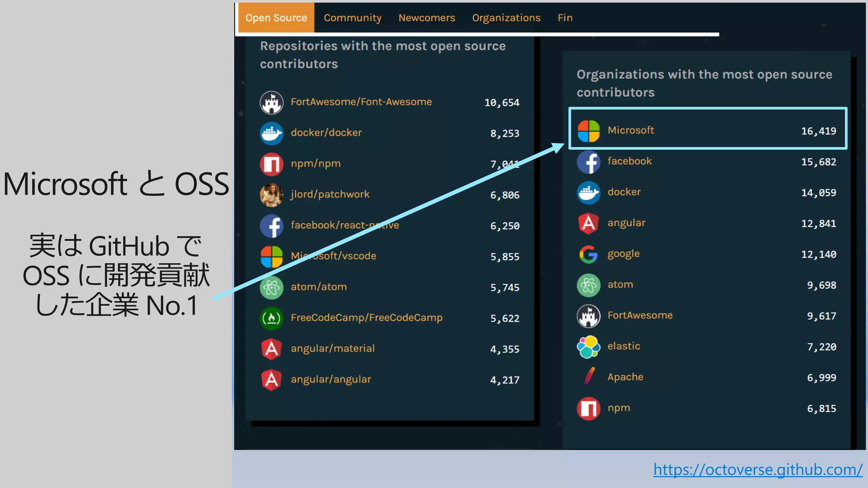
Task: Open the angular/angular repository link
Action: click(331, 380)
